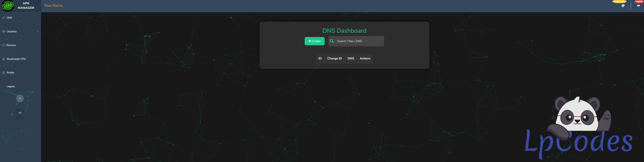The image size is (644, 162).
Task: Click the person icon beside Atualização OTA
Action: point(4,59)
